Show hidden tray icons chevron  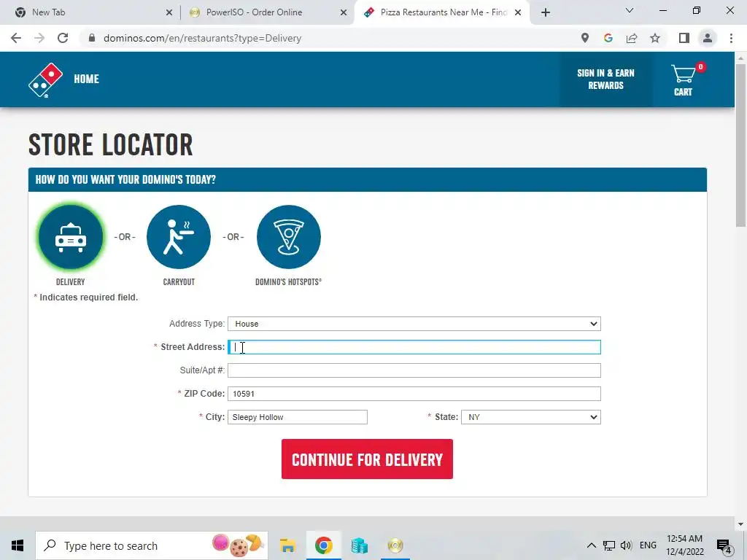591,545
